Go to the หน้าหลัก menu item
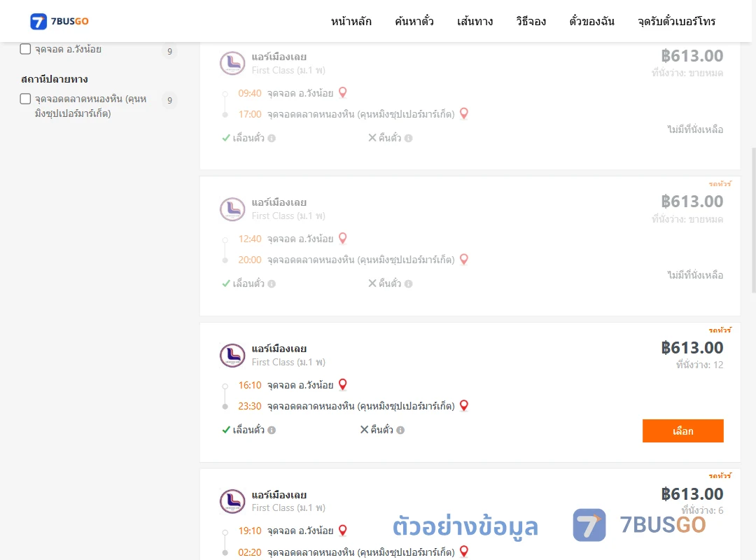756x560 pixels. 351,21
